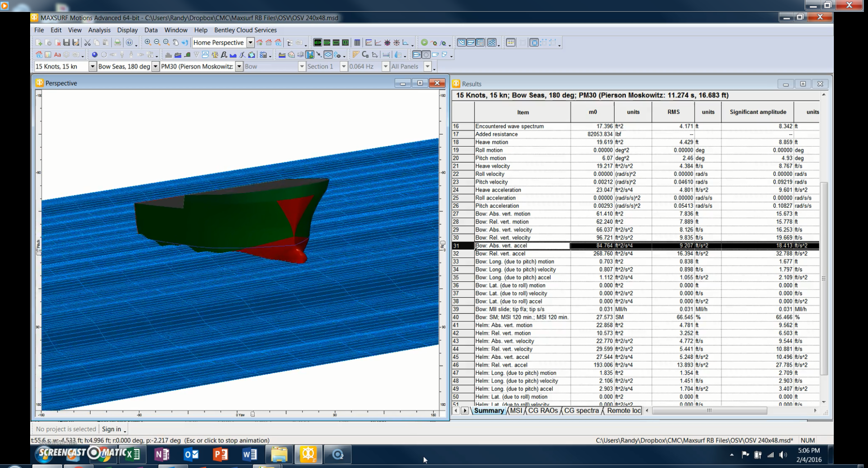Click the Yaw slider handle in Perspective

[x=252, y=414]
